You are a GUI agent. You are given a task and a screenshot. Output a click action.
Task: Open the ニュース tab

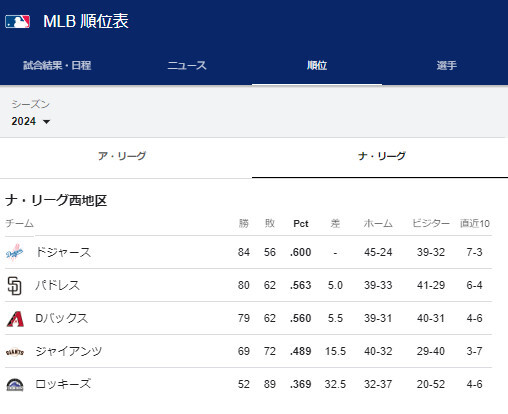(187, 65)
